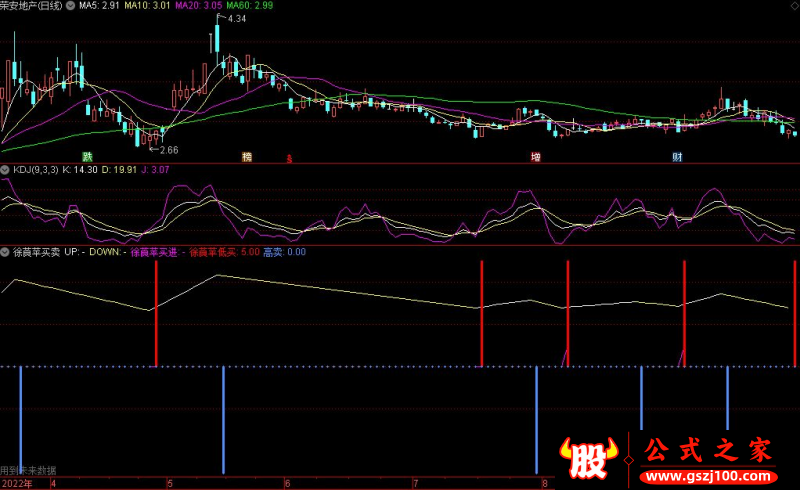The width and height of the screenshot is (800, 490).
Task: Open the 榜 info marker on chart
Action: click(x=247, y=157)
